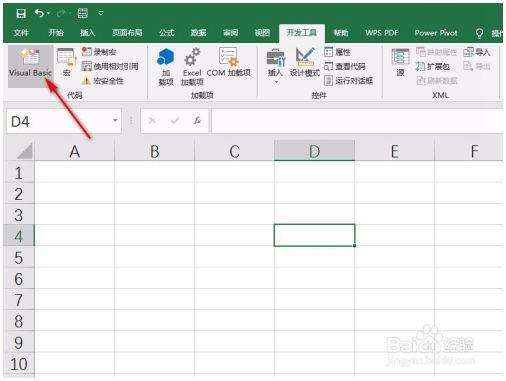Switch to the Power Pivot tab
The width and height of the screenshot is (506, 381).
pos(436,33)
